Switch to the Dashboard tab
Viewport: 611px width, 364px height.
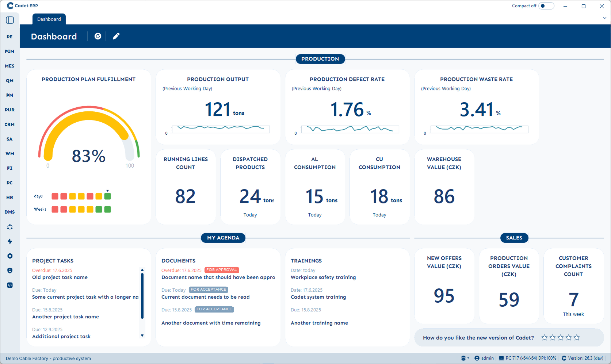point(49,19)
